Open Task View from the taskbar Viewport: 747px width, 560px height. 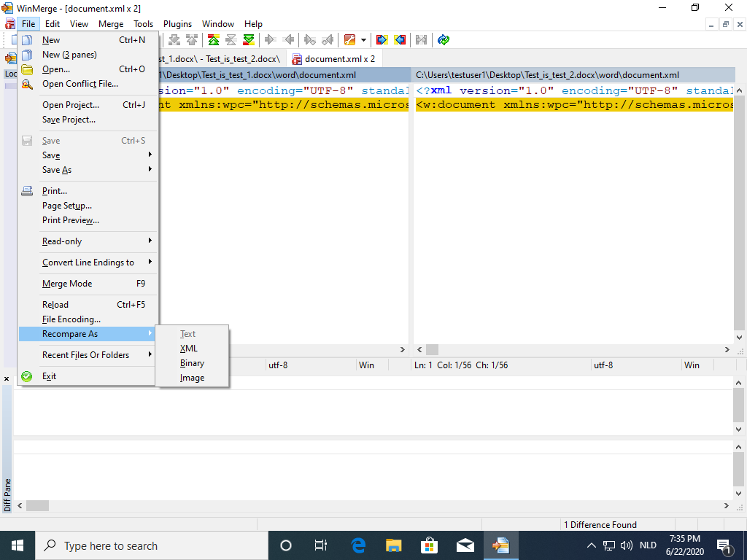coord(321,545)
